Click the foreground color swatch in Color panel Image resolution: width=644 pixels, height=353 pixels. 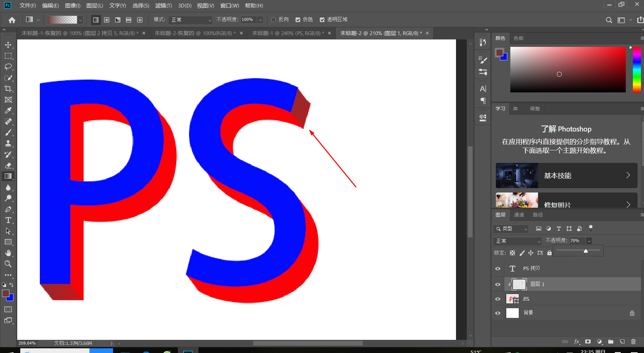click(499, 53)
